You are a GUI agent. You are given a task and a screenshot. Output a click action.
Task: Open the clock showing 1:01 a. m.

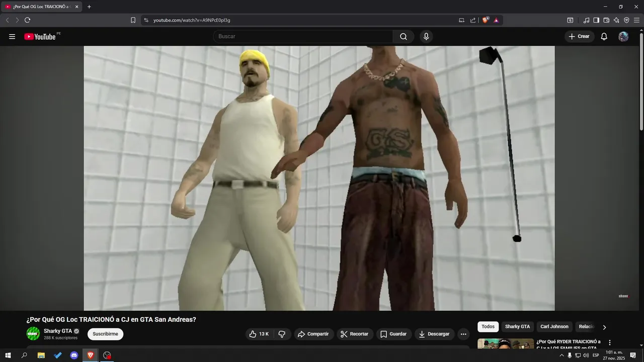(613, 355)
